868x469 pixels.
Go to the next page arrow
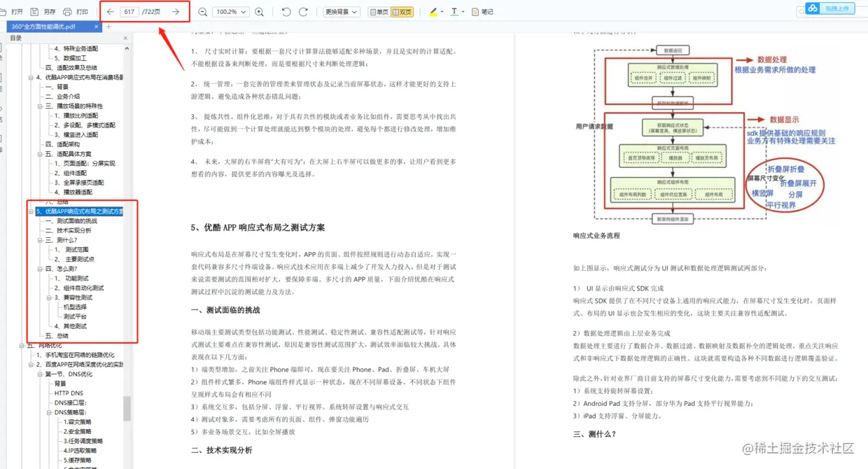176,12
